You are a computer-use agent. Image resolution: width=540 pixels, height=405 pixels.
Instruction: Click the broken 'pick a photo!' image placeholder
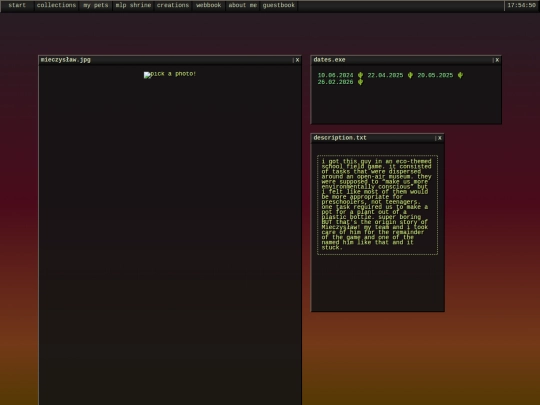pyautogui.click(x=170, y=74)
